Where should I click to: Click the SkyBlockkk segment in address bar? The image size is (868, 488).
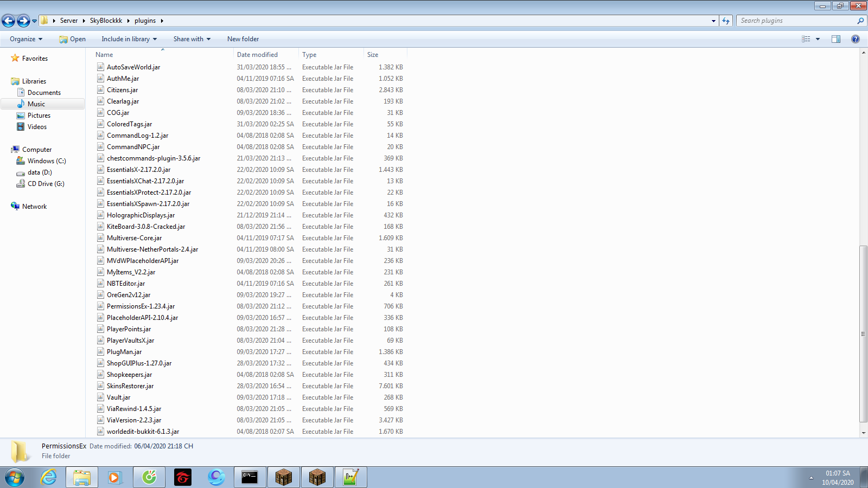106,21
